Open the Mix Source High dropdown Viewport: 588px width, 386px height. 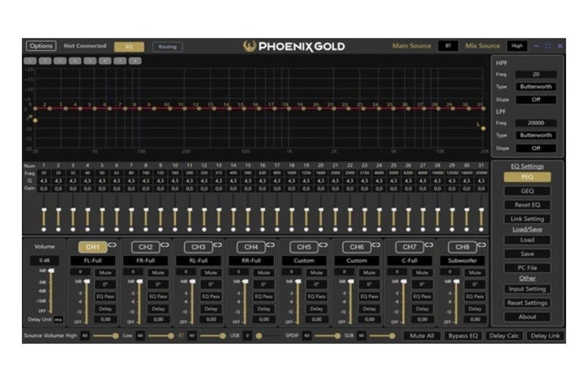pos(517,46)
